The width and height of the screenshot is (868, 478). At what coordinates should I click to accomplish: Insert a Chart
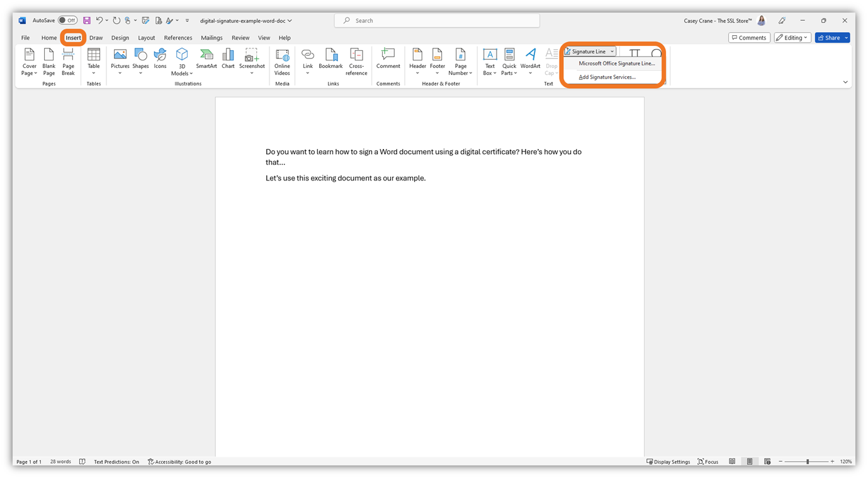tap(228, 58)
